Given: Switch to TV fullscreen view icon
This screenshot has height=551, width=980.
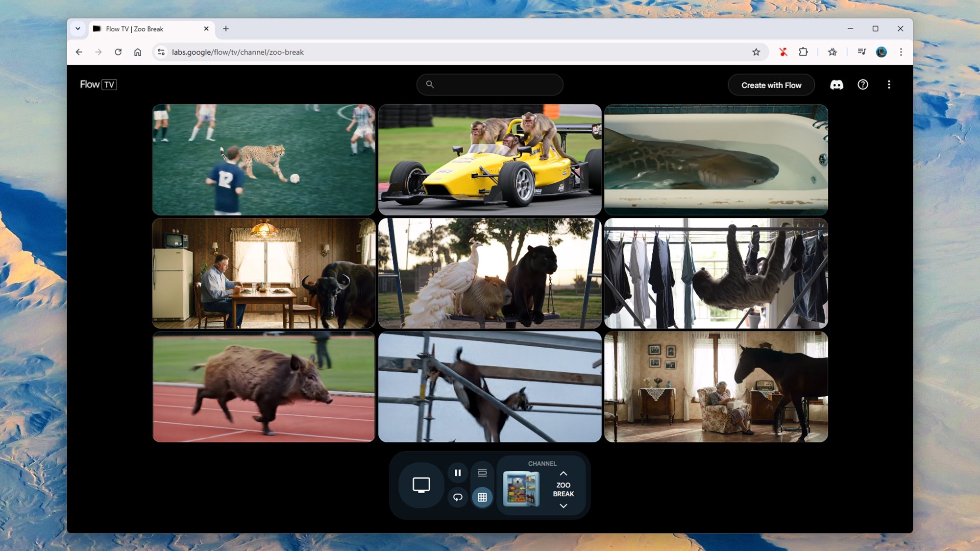Looking at the screenshot, I should [421, 485].
